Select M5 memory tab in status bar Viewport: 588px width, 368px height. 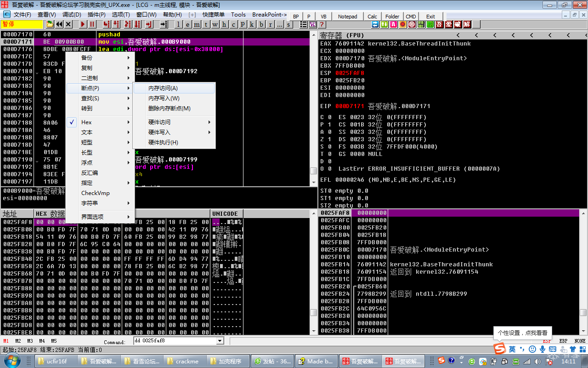tap(54, 341)
